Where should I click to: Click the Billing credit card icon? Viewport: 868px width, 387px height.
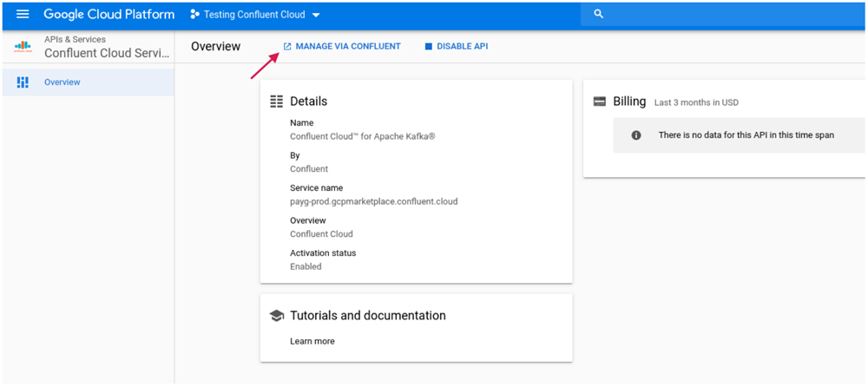[x=600, y=102]
